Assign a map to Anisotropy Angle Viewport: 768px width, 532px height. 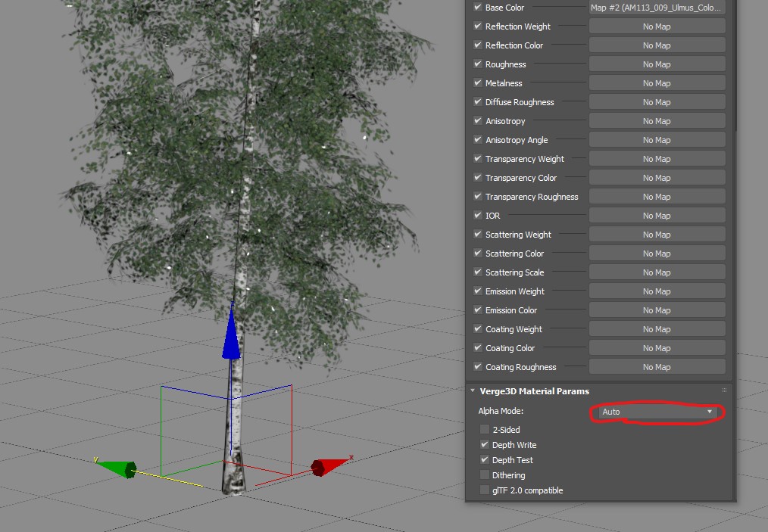[x=657, y=140]
